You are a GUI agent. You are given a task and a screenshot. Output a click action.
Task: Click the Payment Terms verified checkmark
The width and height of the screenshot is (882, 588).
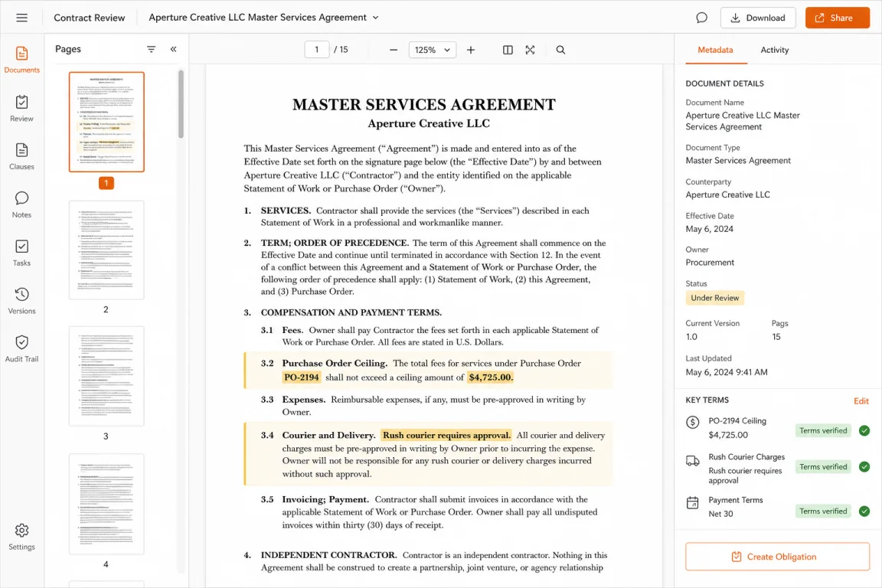[864, 511]
